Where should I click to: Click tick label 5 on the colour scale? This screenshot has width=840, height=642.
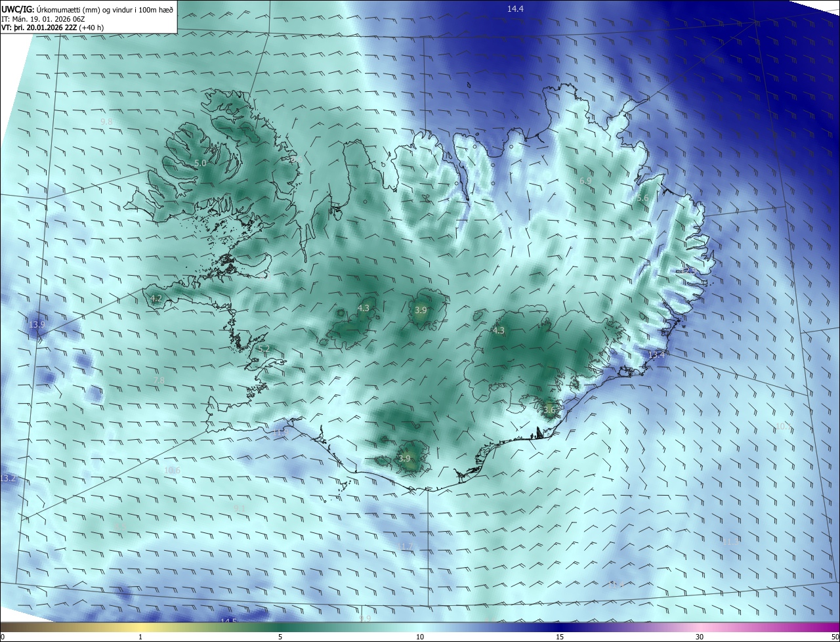click(x=280, y=637)
